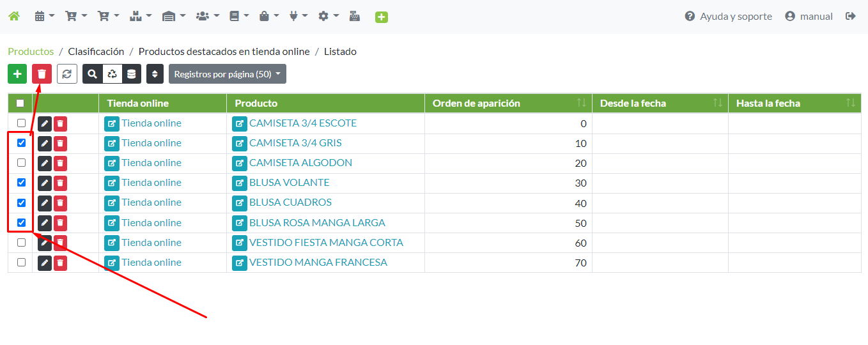Open the VESTIDO MANGA FRANCESA product link
868x345 pixels.
pyautogui.click(x=318, y=262)
